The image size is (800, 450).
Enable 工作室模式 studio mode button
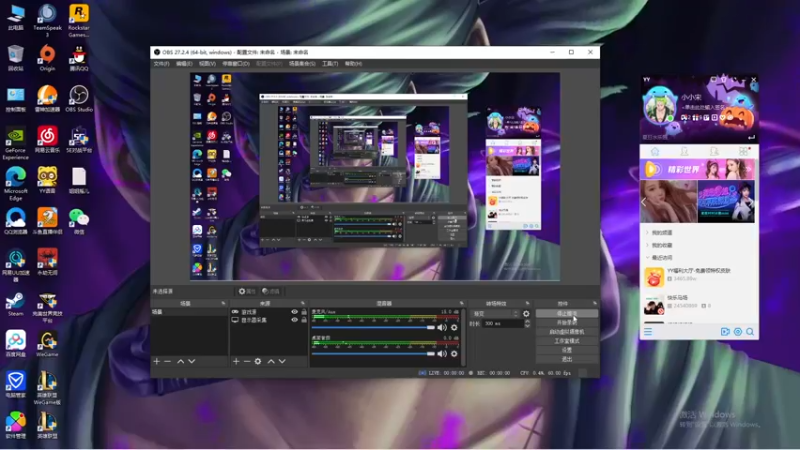pyautogui.click(x=567, y=341)
